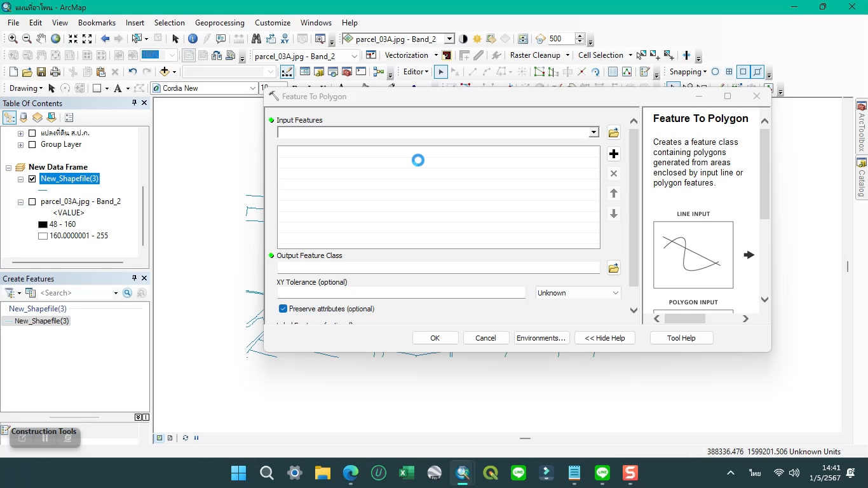Click the Open map document icon
This screenshot has width=868, height=488.
[x=27, y=72]
